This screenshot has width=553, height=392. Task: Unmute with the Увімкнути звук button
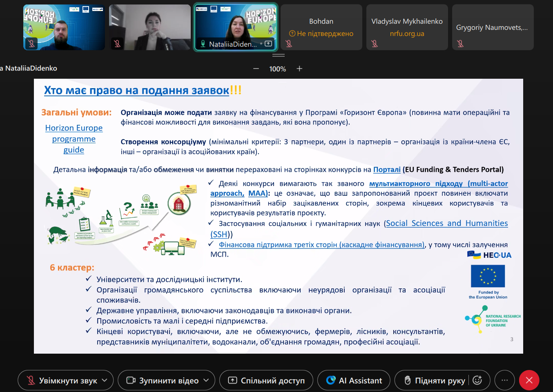click(x=61, y=381)
